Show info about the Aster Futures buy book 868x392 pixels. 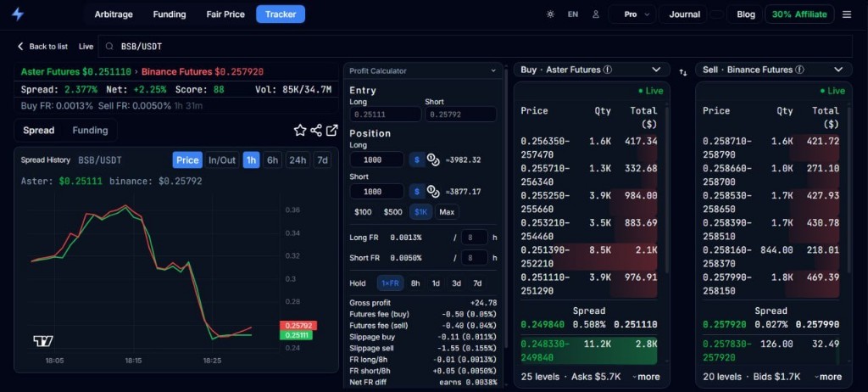tap(607, 70)
